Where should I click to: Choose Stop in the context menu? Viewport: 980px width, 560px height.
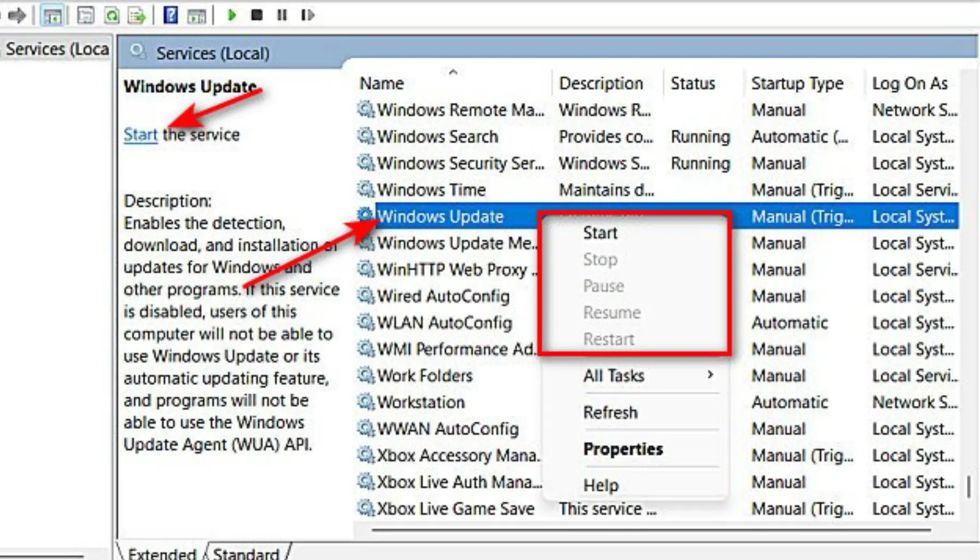[x=600, y=259]
